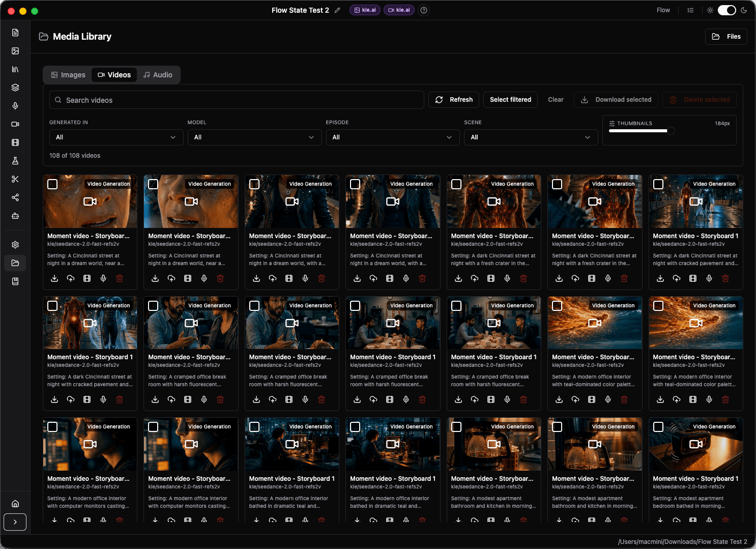Click the Media Library page title
Viewport: 756px width, 549px height.
82,37
